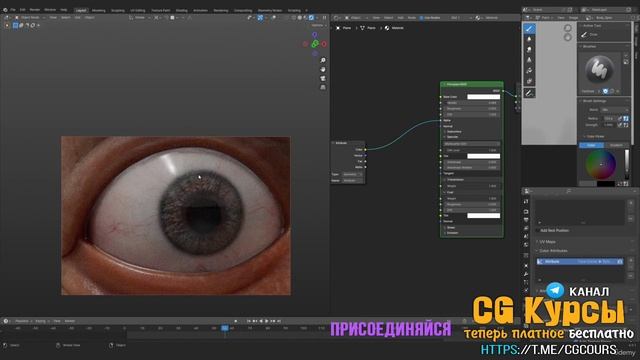Select the Annotate tool in image editor
640x360 pixels.
tap(529, 93)
